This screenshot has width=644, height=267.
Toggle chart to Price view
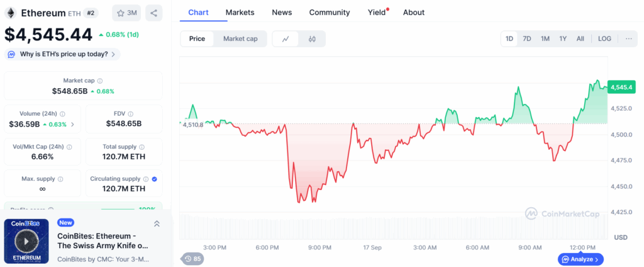click(197, 39)
